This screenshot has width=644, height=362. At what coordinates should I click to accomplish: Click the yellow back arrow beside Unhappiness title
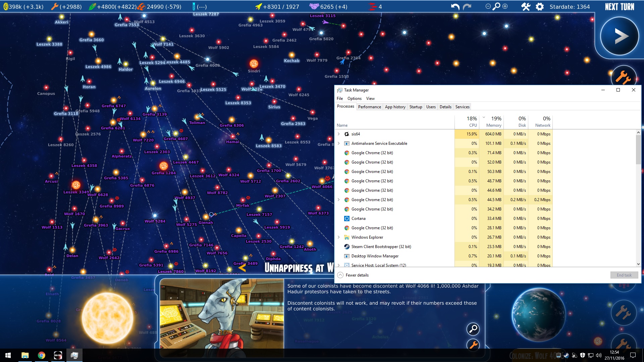point(242,267)
